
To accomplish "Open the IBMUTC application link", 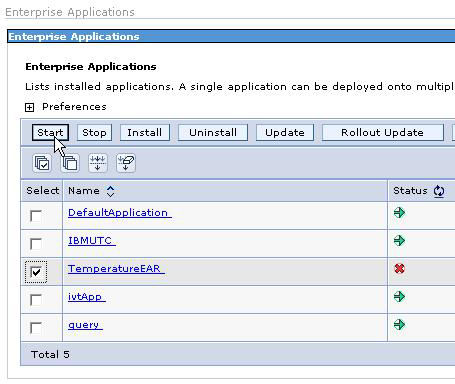I will tap(92, 240).
